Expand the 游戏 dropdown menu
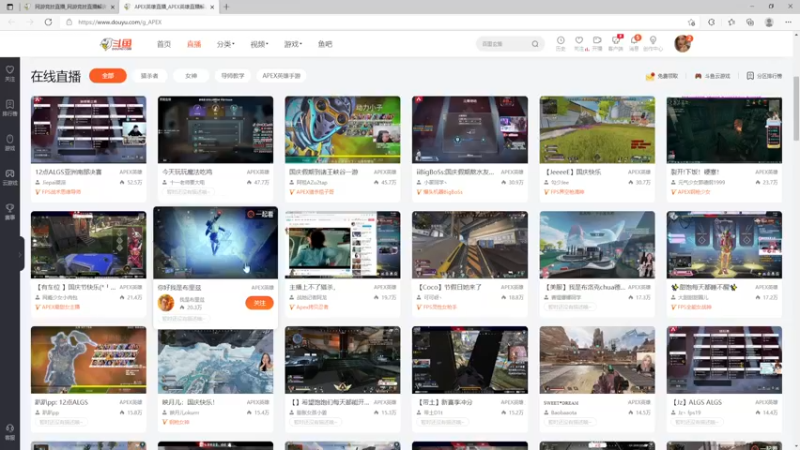 tap(293, 44)
